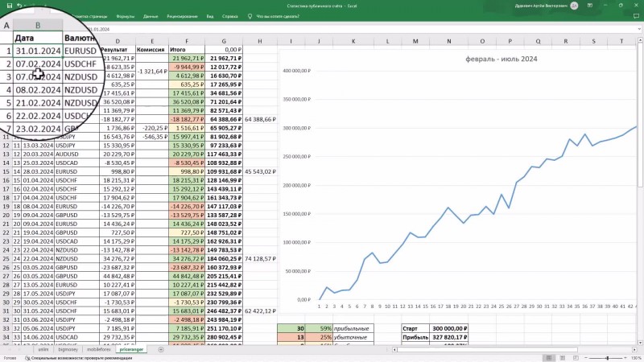
Task: Select the "убыточные" cell
Action: click(353, 337)
